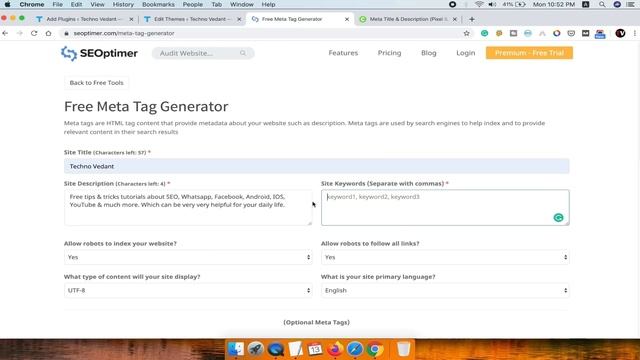Click the Premium - Free Trial button

529,53
